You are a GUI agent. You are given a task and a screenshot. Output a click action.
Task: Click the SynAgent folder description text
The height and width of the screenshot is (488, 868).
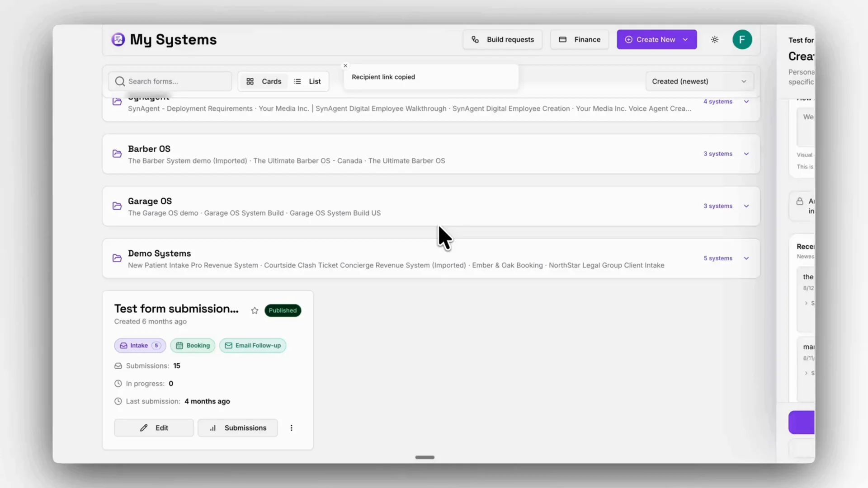click(x=410, y=108)
